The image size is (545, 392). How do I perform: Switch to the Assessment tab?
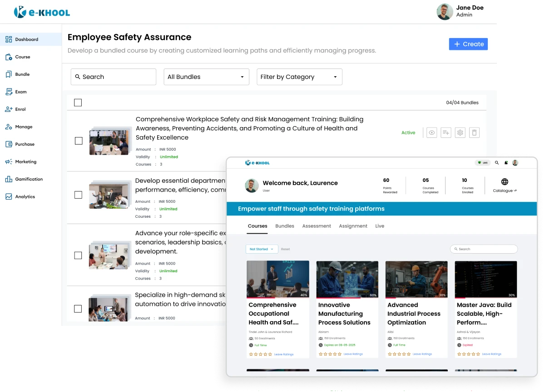click(317, 226)
